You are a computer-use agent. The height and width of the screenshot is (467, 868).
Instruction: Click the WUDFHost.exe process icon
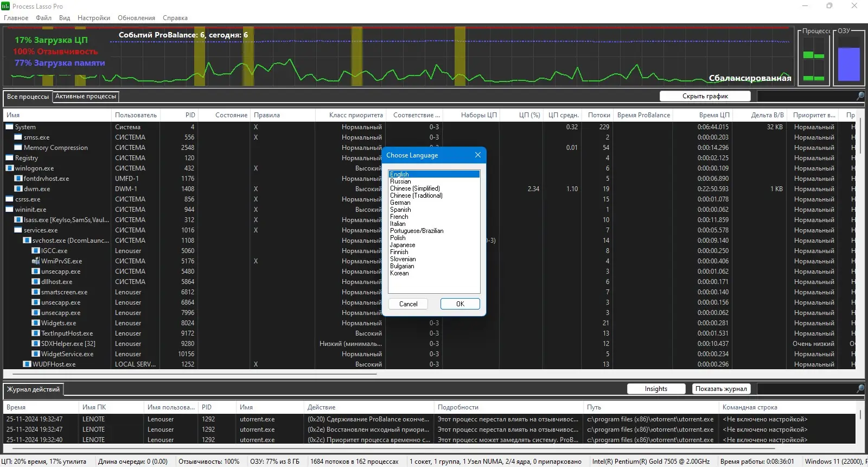[27, 364]
